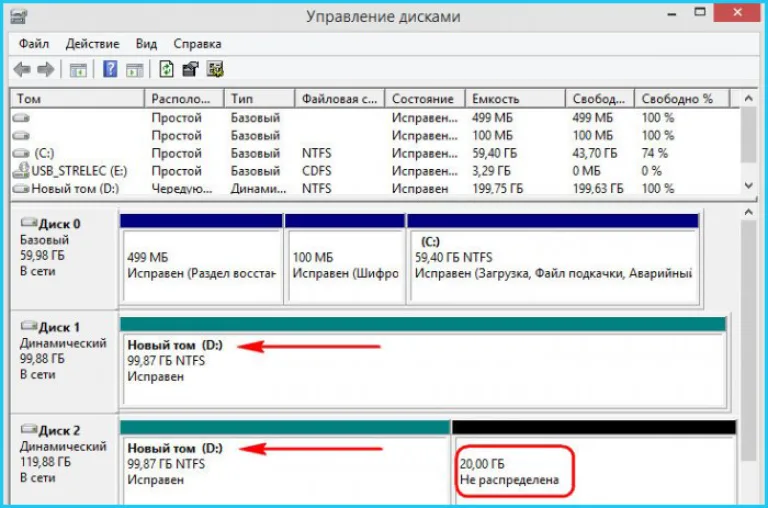Click the disk pane vertical scrollbar thumb
Viewport: 768px width, 508px height.
click(748, 340)
